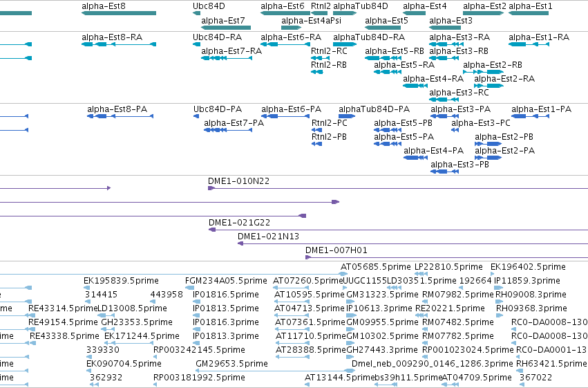Click the alpha-Est3-RC transcript
This screenshot has width=588, height=388.
tap(444, 100)
